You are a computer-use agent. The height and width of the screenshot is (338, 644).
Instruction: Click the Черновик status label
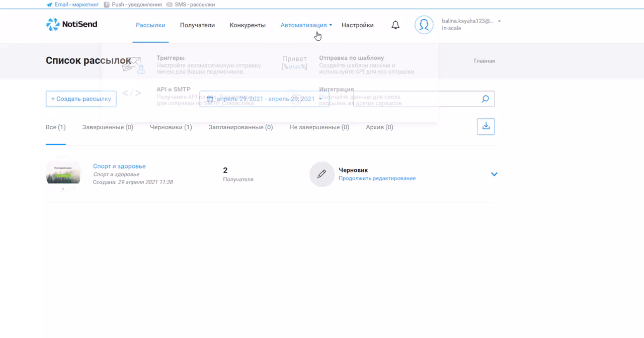353,170
